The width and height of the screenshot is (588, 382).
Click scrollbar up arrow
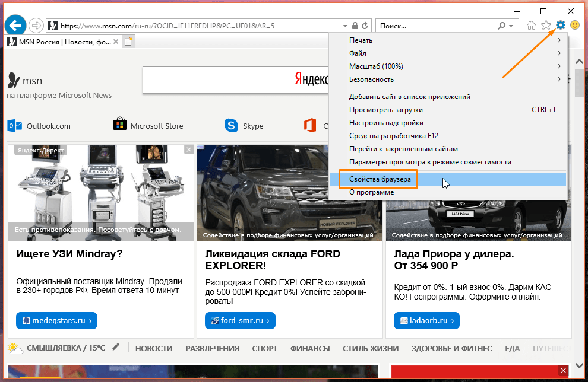[x=579, y=62]
